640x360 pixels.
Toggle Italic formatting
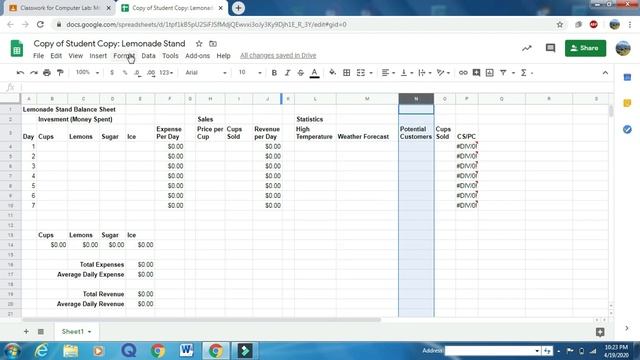287,73
